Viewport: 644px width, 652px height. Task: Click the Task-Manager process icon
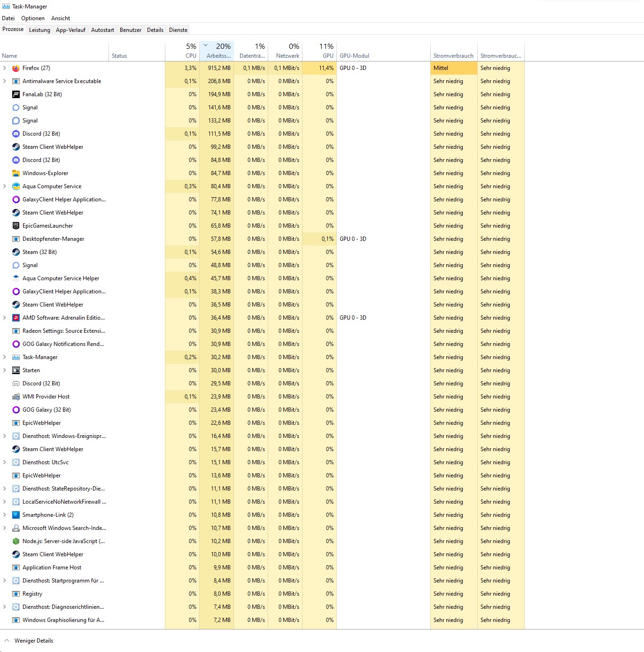[16, 357]
